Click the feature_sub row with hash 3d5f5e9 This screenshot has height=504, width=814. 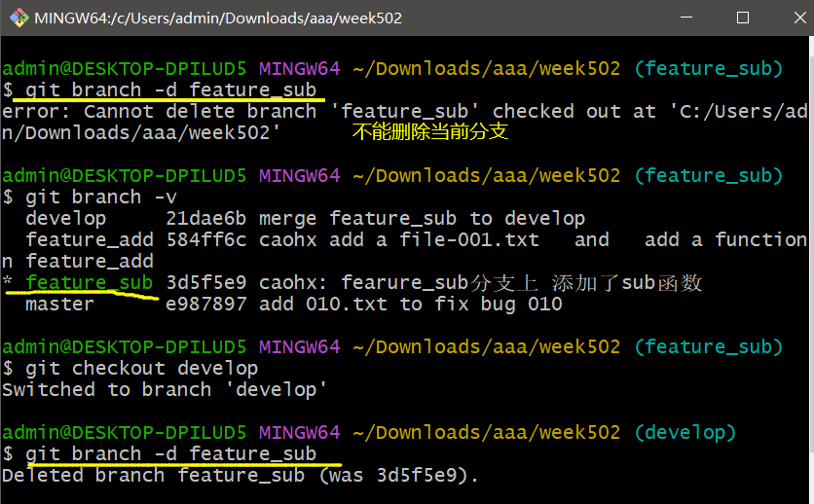click(353, 283)
